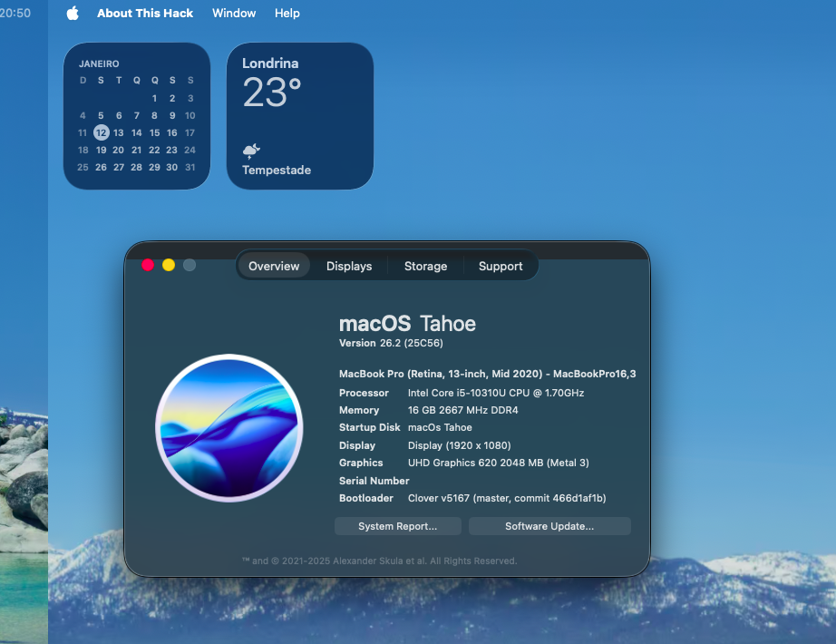
Task: Click the UHD Graphics 620 value
Action: [499, 463]
